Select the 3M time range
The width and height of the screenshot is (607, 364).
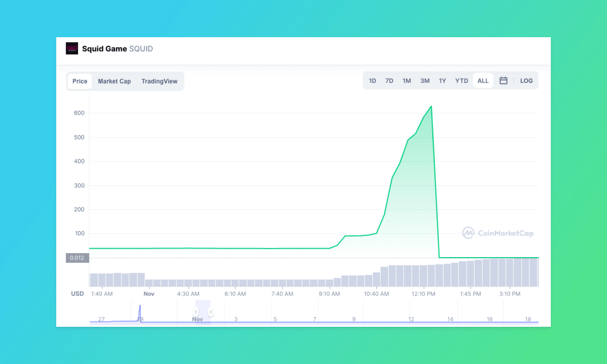point(425,81)
